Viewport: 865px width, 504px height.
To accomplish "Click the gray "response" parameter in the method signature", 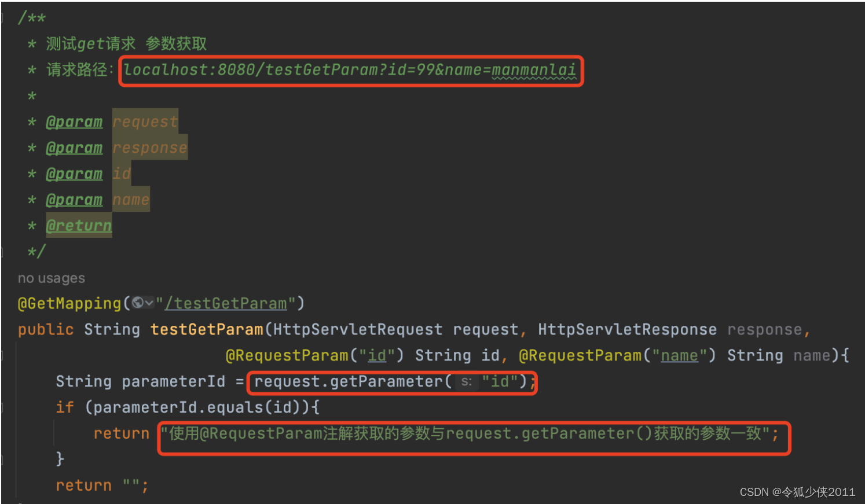I will [764, 329].
